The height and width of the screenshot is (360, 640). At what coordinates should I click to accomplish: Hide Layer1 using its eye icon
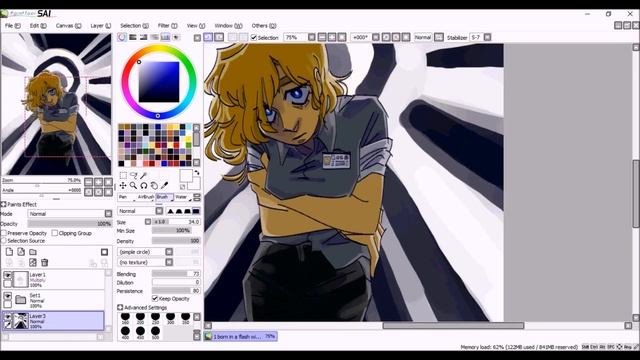tap(7, 275)
